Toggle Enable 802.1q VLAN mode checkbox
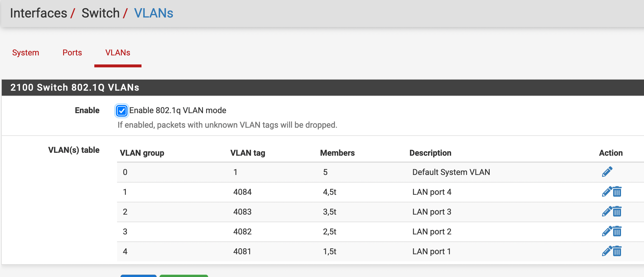 click(122, 111)
